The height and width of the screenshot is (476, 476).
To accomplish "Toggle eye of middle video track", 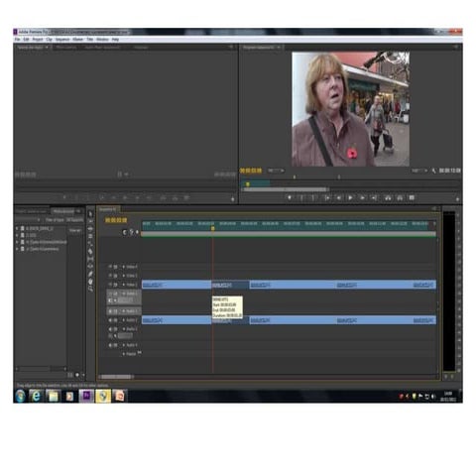I will (x=110, y=276).
